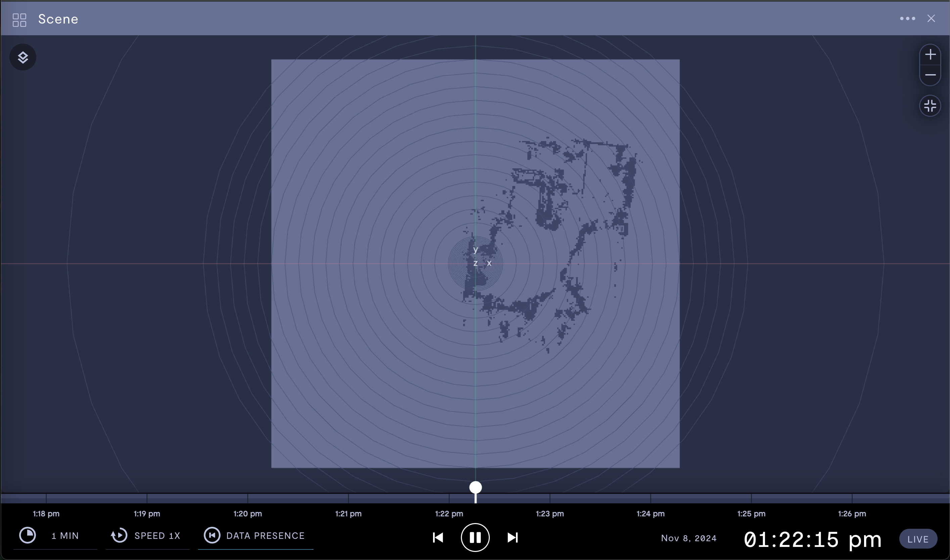
Task: Skip to the previous frame
Action: pyautogui.click(x=438, y=538)
